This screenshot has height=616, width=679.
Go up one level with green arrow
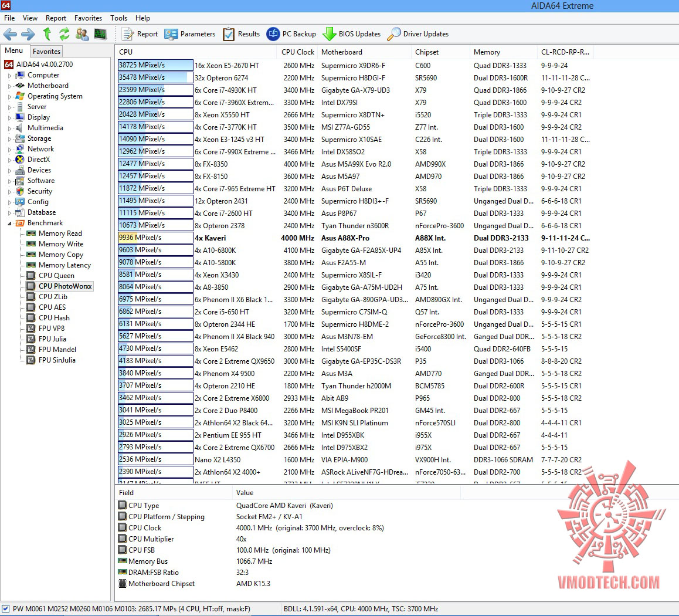tap(47, 34)
